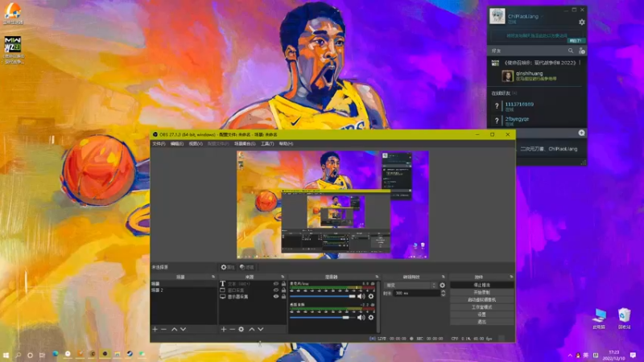Open ChiPiaoLiang status dropdown arrow in Steam
This screenshot has height=362, width=644.
(x=542, y=16)
